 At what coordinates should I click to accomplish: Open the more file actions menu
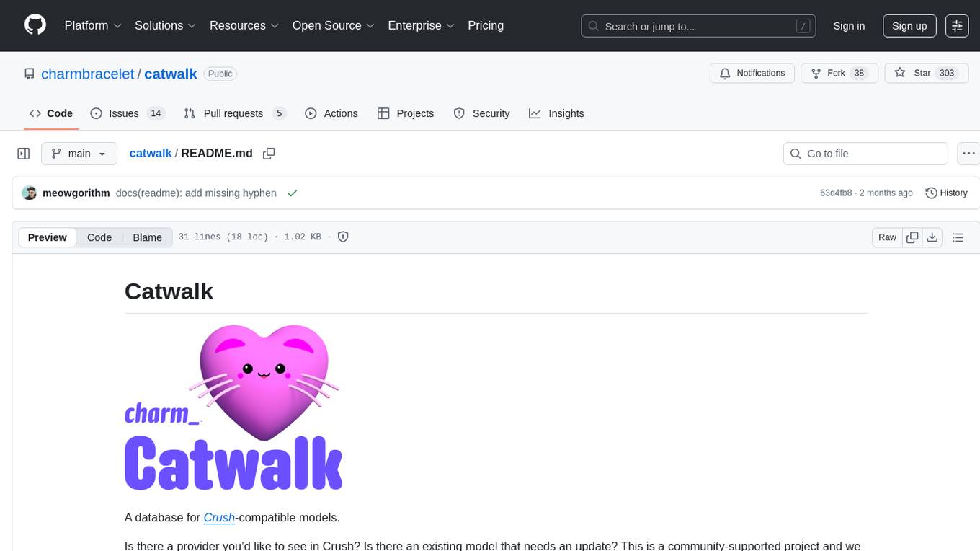click(968, 154)
